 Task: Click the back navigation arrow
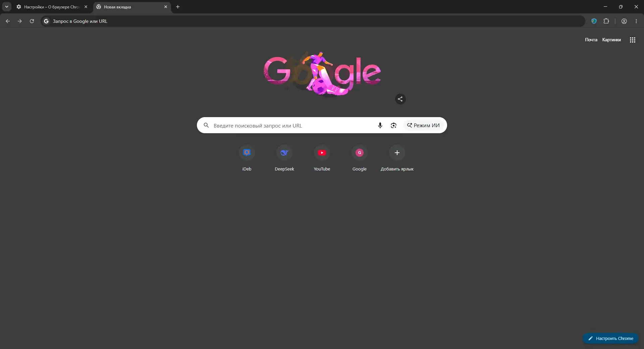(8, 21)
